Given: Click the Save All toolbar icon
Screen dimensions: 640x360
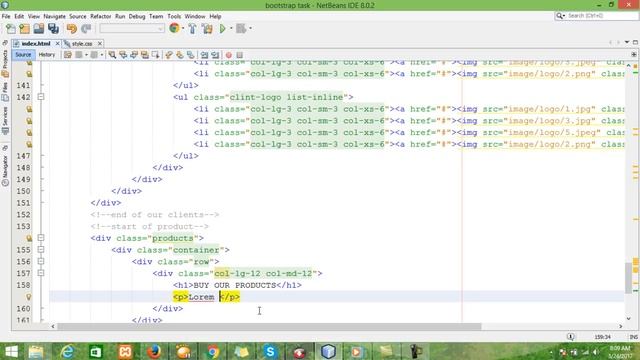Looking at the screenshot, I should tap(53, 29).
